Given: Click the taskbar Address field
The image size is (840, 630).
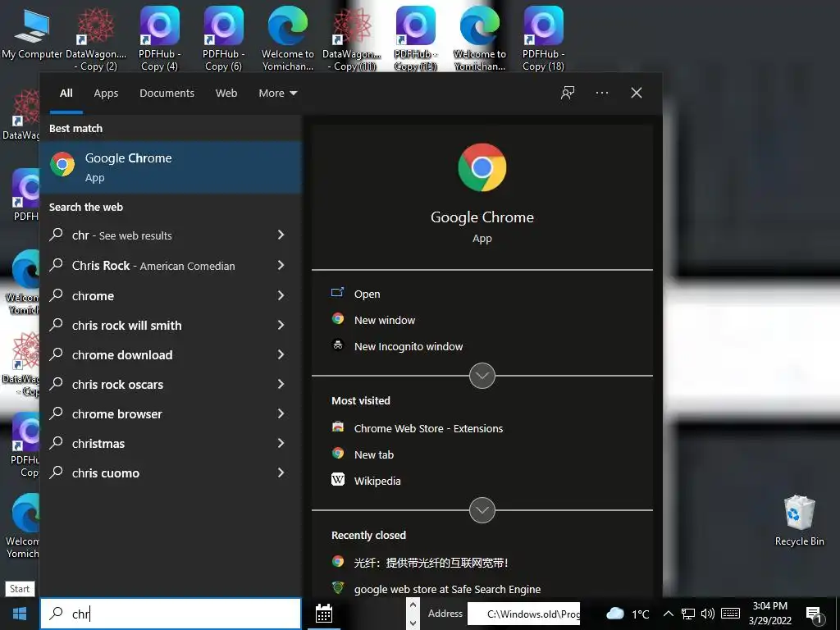Looking at the screenshot, I should pyautogui.click(x=523, y=614).
